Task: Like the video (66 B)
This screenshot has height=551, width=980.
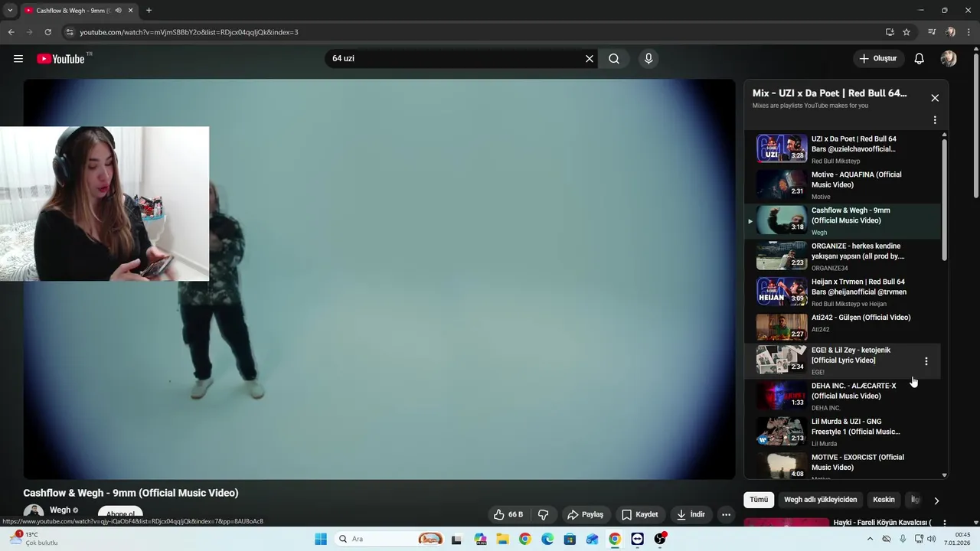Action: tap(508, 515)
